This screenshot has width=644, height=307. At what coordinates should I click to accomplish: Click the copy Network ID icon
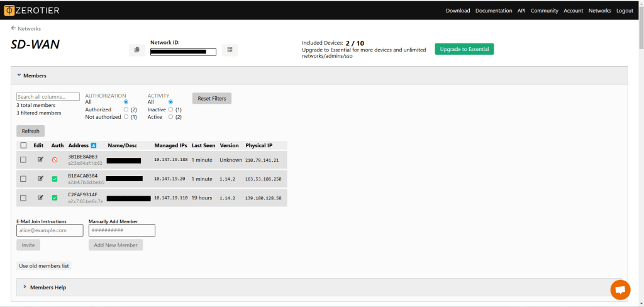coord(136,50)
